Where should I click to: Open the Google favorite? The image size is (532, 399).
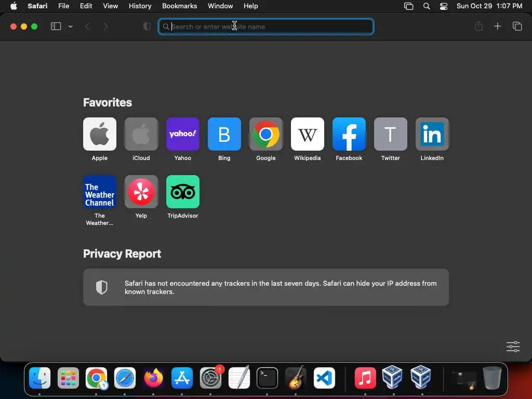[x=265, y=134]
